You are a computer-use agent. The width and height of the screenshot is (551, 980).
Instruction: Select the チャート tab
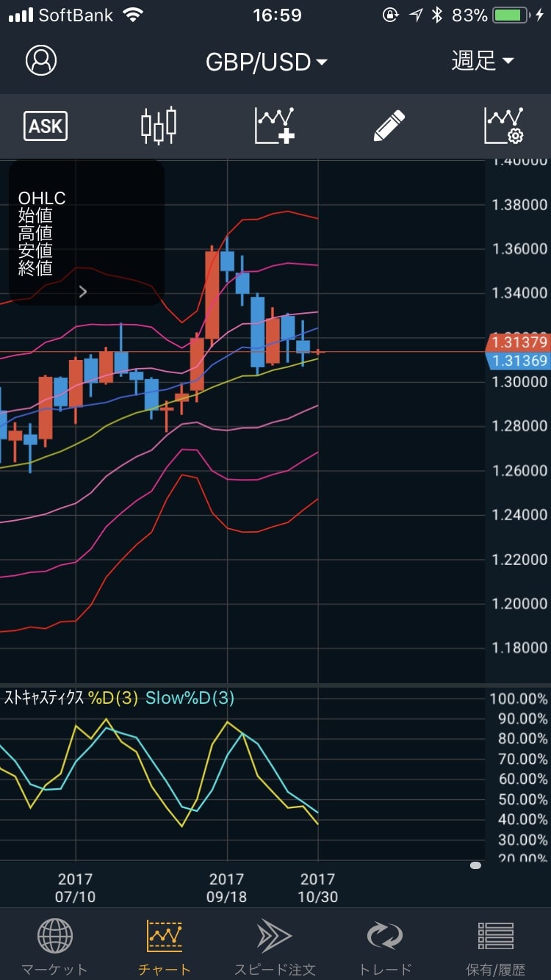[164, 948]
